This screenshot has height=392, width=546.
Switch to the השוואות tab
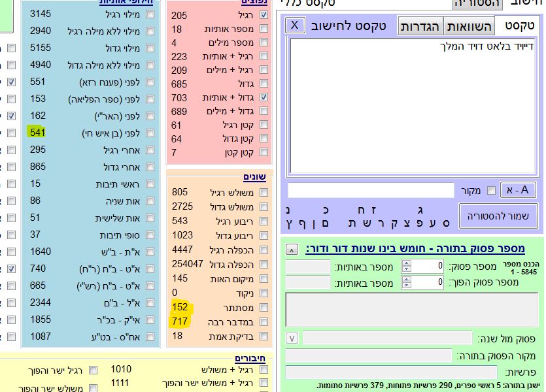(x=468, y=26)
